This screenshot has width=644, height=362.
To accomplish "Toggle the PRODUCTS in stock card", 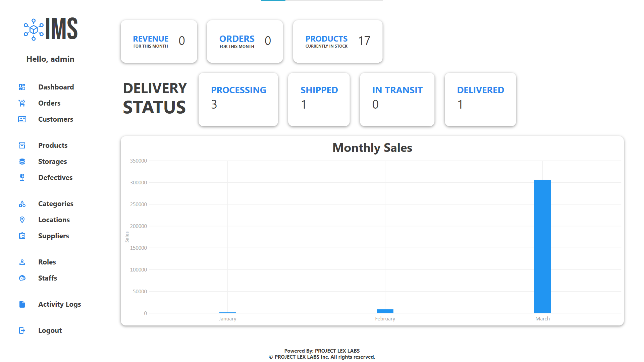I will coord(337,41).
